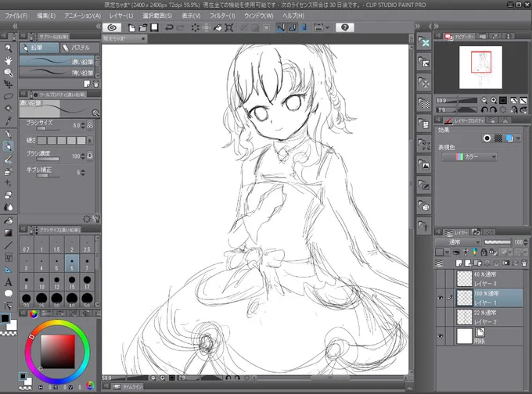This screenshot has width=532, height=394.
Task: Fill selection with toolbar bucket icon
Action: click(x=217, y=28)
